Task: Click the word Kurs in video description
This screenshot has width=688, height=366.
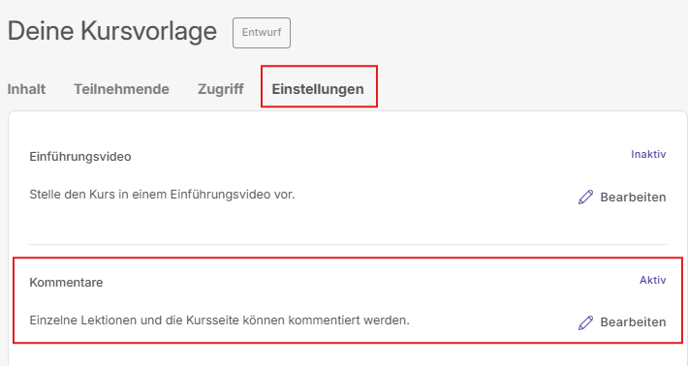Action: tap(102, 194)
